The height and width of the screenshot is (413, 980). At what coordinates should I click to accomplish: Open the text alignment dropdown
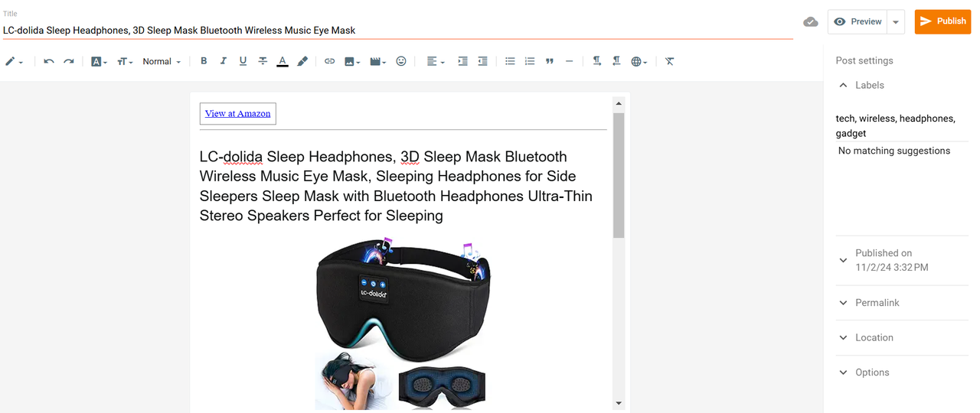click(x=436, y=61)
